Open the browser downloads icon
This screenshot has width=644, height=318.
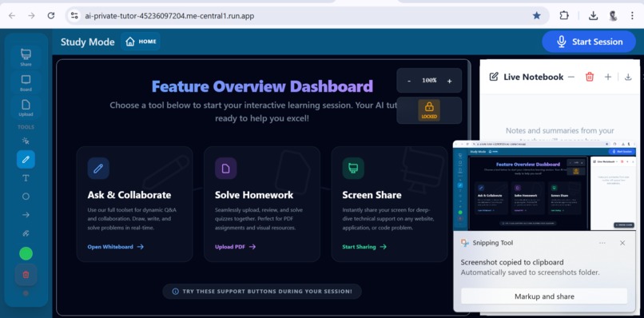click(x=593, y=16)
